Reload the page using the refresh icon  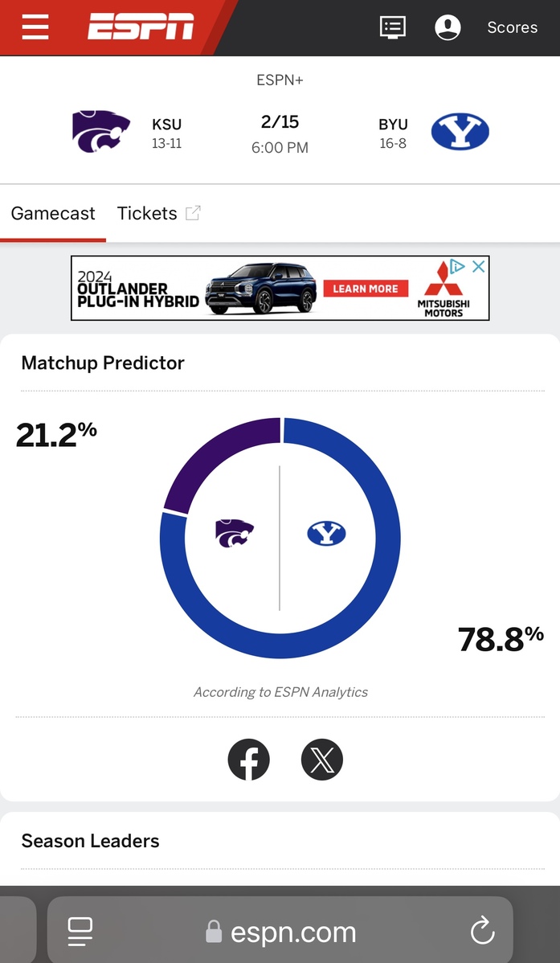coord(482,931)
